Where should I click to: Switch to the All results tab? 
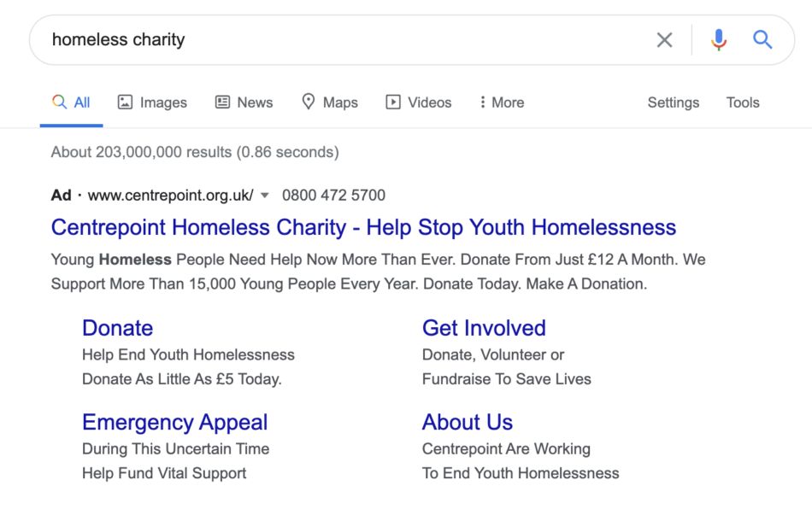click(x=72, y=102)
